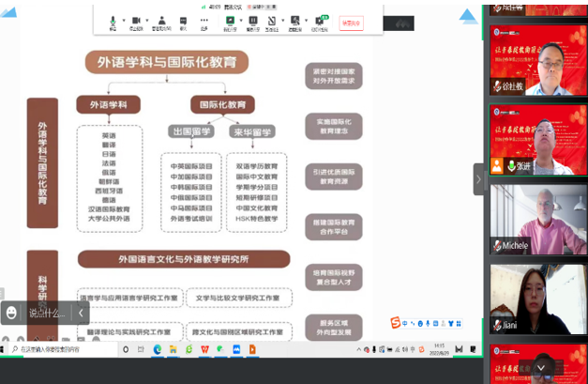Collapse the chat bar left arrow

(x=81, y=313)
